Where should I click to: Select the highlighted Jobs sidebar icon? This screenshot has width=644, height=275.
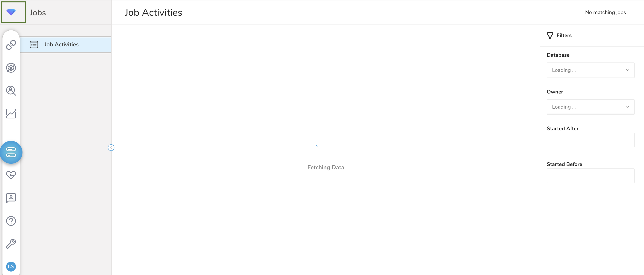pos(11,152)
